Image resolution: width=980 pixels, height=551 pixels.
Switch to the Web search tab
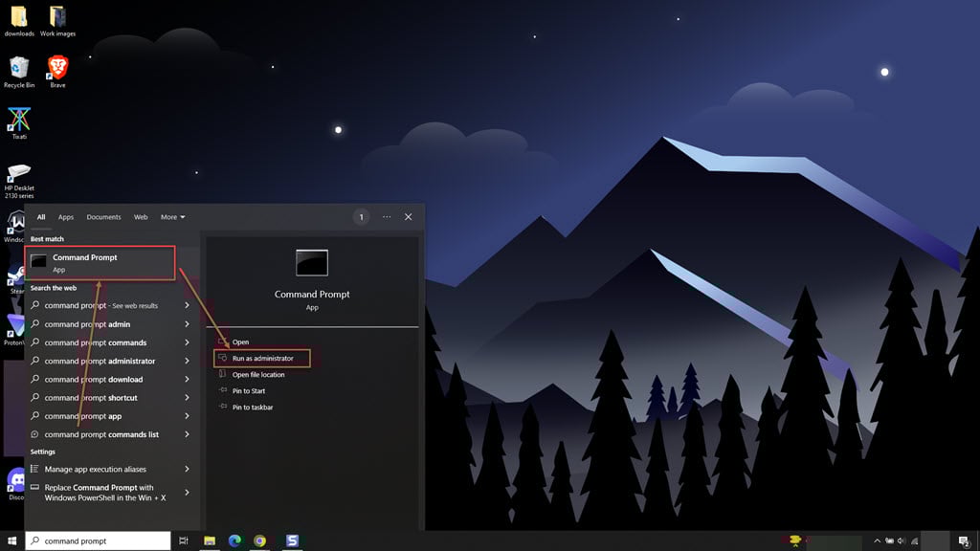coord(141,217)
